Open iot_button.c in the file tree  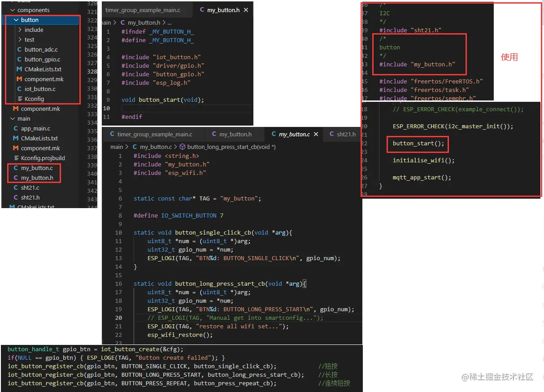tap(40, 89)
